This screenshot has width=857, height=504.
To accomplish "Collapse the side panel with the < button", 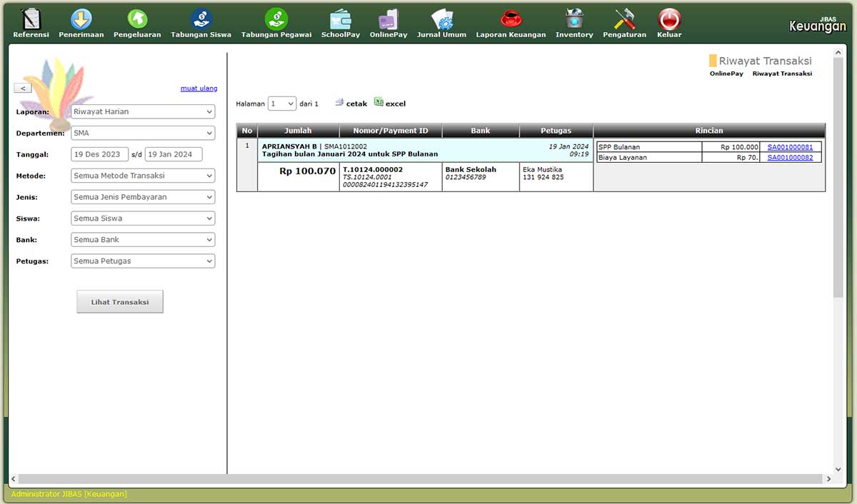I will [23, 88].
